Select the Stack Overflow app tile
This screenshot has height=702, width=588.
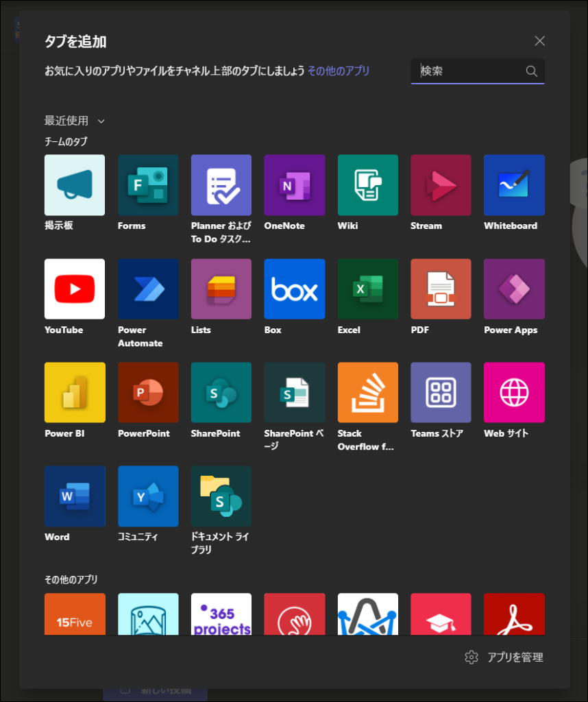coord(368,392)
